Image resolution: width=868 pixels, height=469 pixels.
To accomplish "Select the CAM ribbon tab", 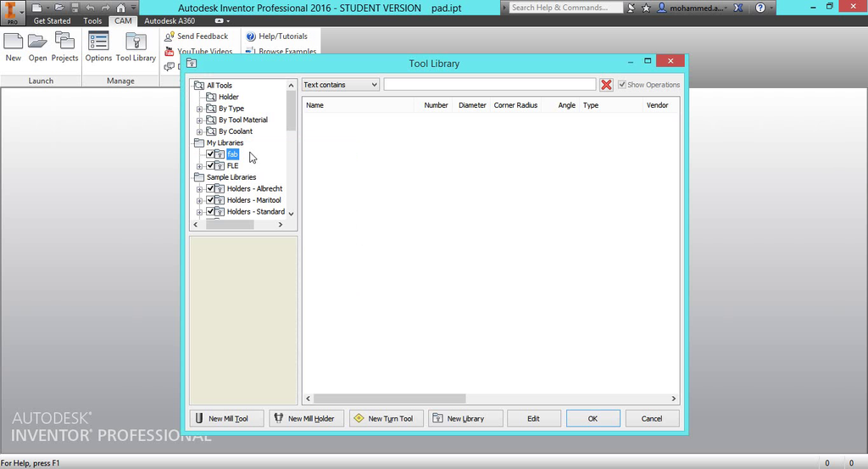I will coord(123,20).
